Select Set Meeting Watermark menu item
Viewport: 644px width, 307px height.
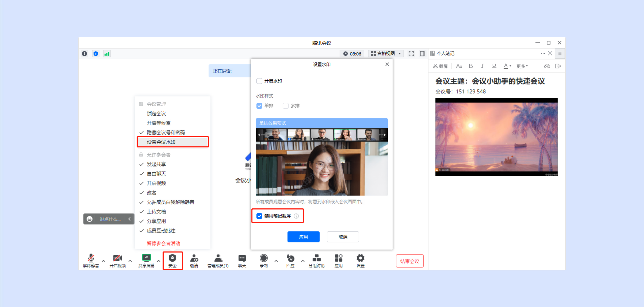tap(173, 142)
